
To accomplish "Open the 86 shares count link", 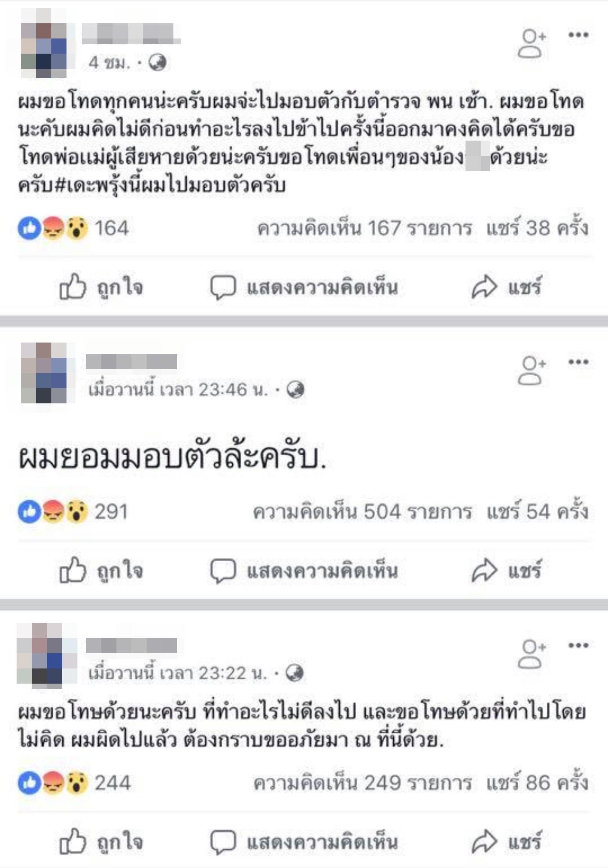I will 537,782.
